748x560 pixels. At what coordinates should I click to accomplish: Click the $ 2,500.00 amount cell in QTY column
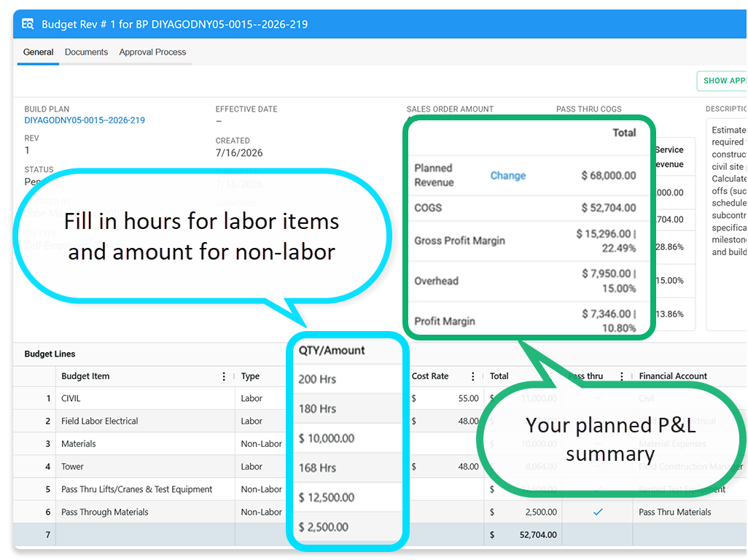[x=347, y=527]
